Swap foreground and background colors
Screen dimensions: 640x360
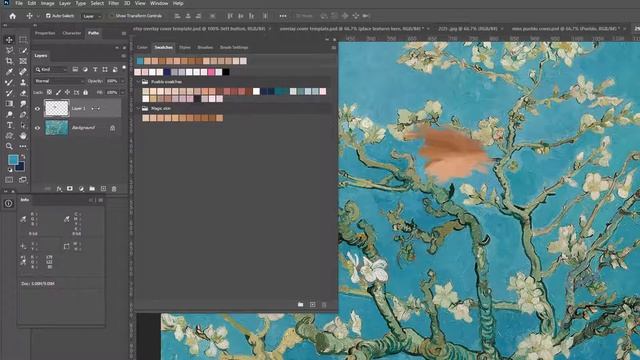pos(23,156)
